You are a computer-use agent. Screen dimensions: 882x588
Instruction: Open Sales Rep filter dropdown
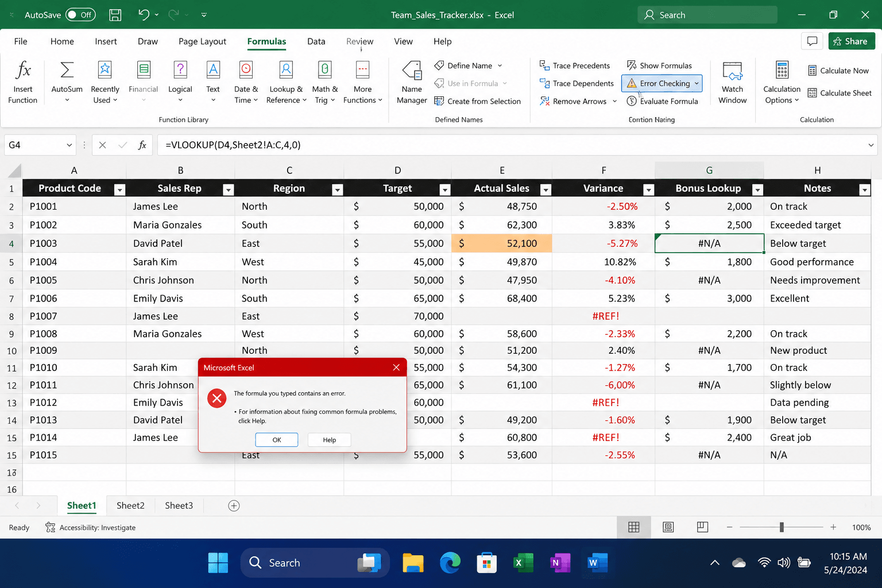click(228, 190)
